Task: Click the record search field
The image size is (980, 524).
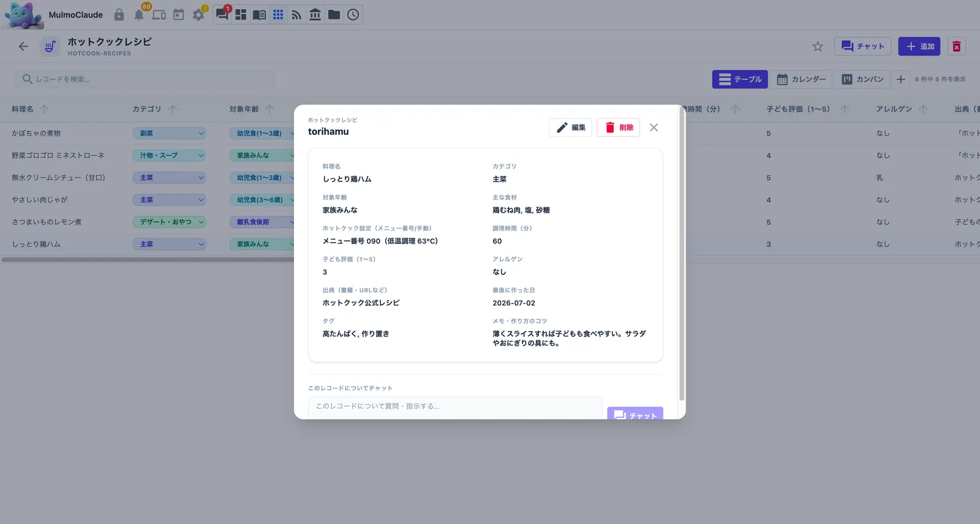Action: pyautogui.click(x=145, y=79)
